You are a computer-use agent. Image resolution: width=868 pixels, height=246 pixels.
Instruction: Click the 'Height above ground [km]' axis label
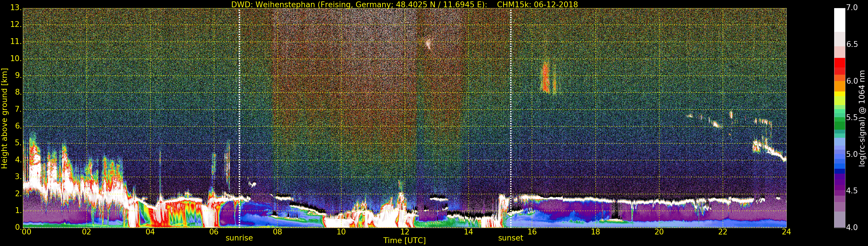[x=4, y=118]
